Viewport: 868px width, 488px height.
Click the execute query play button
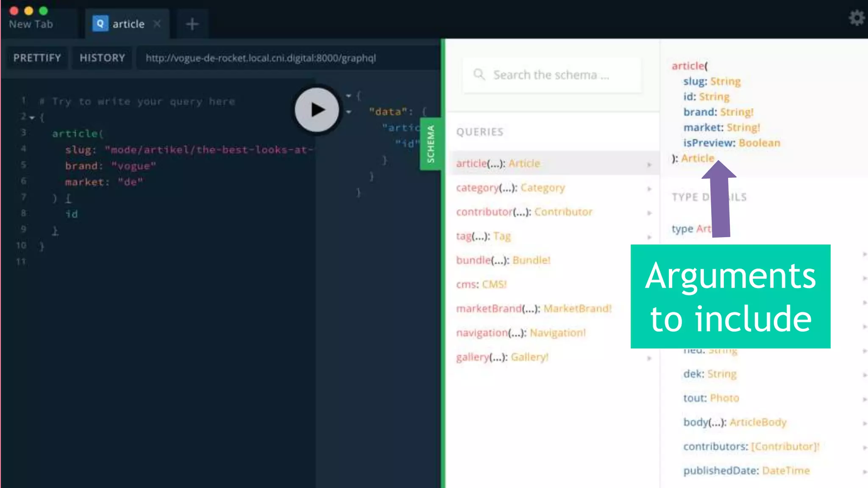tap(317, 110)
